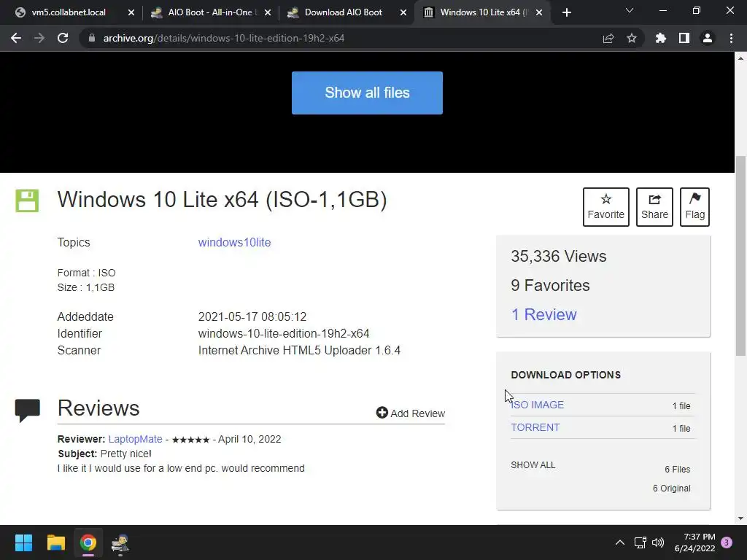Click the DOWNLOAD OPTIONS heading

(x=565, y=375)
